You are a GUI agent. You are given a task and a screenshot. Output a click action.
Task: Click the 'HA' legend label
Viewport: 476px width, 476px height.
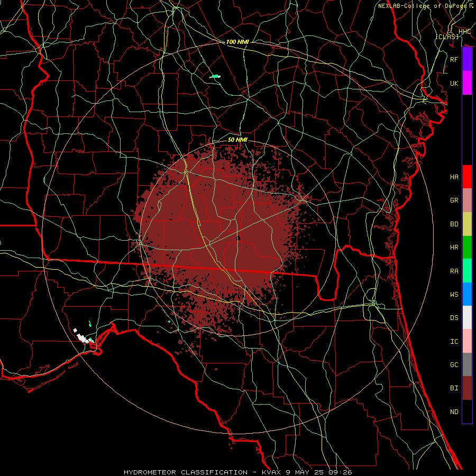tap(454, 177)
